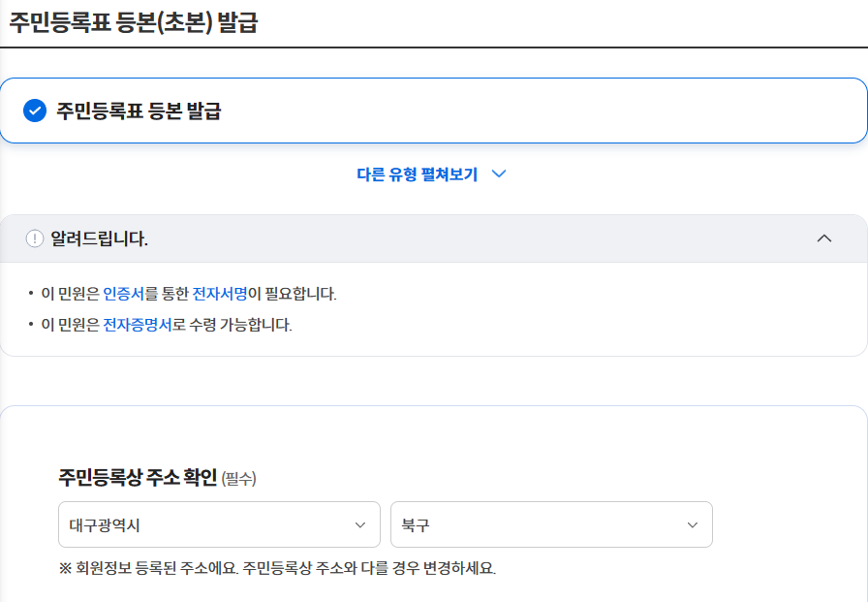Open the 인증서 link
868x602 pixels.
tap(123, 294)
